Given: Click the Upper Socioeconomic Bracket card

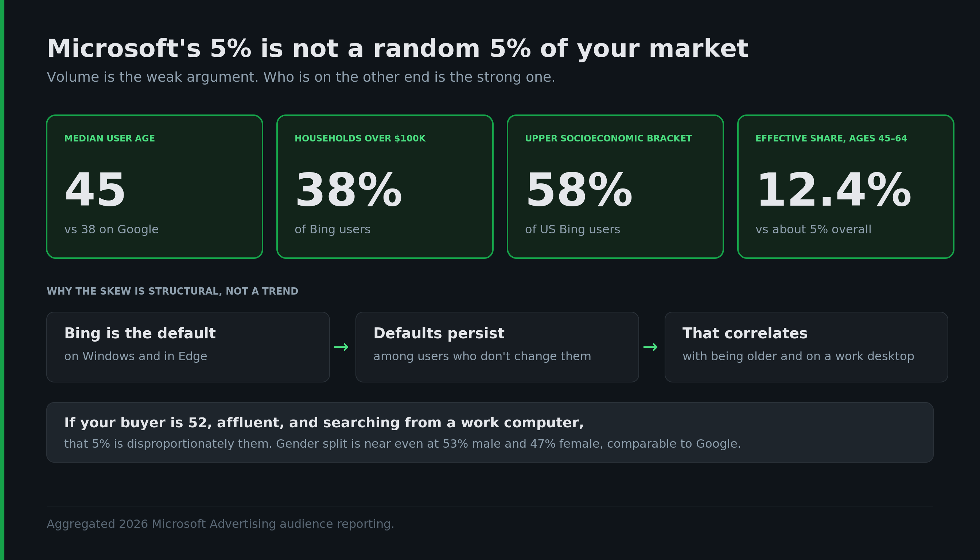Looking at the screenshot, I should pyautogui.click(x=615, y=187).
